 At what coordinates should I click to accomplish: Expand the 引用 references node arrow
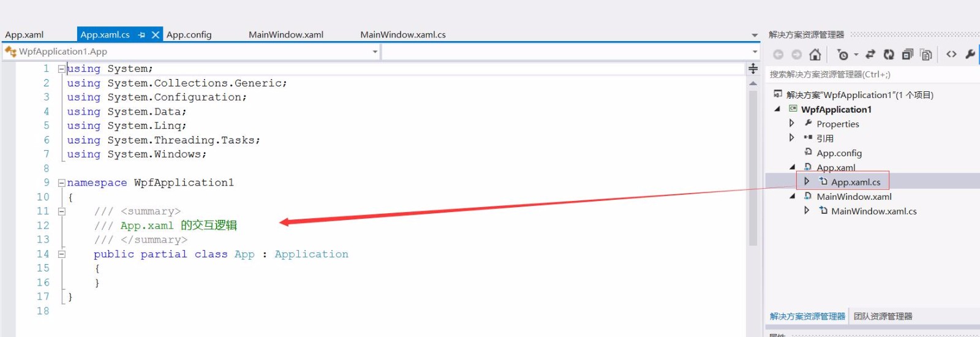[791, 138]
